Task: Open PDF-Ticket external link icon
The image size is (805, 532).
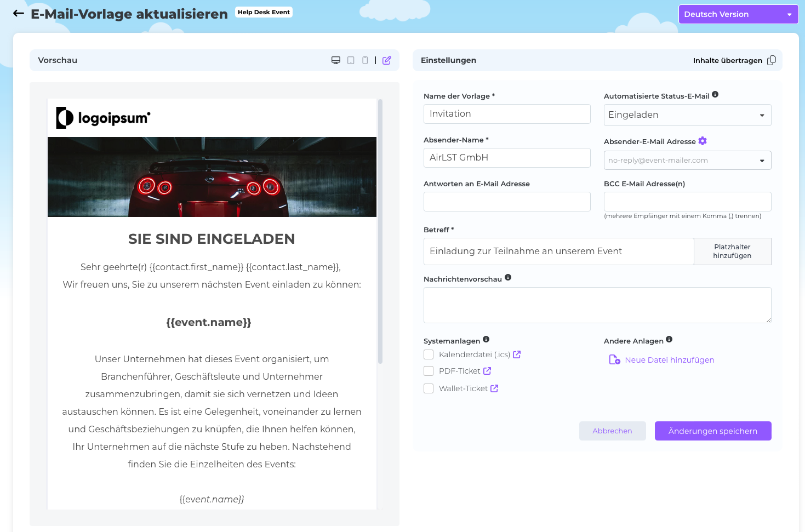Action: pyautogui.click(x=487, y=371)
